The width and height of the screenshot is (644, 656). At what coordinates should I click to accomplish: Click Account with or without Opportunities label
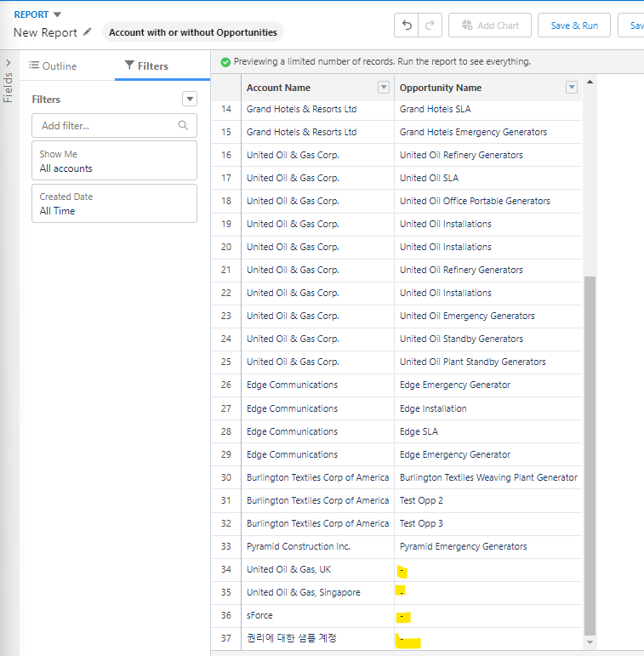[193, 32]
